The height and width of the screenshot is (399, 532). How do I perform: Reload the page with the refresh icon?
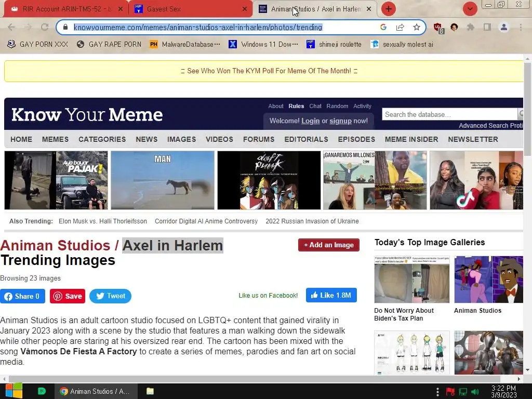click(45, 27)
